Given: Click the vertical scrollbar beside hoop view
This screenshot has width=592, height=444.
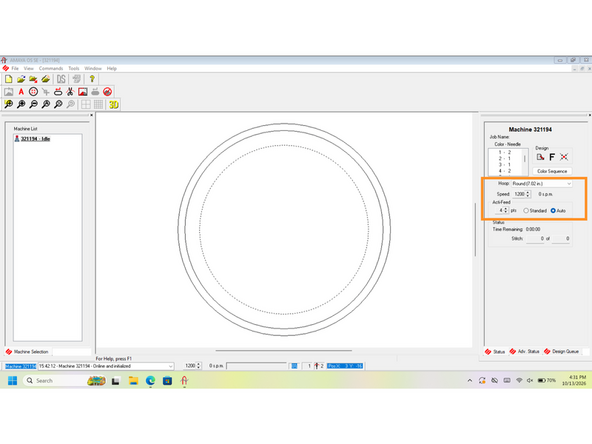Looking at the screenshot, I should coord(475,229).
